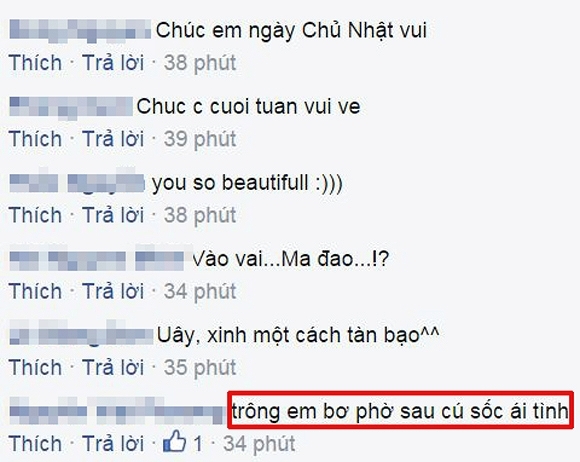
Task: Like the 'Chuc c cuoi tuan vui ve' comment
Action: tap(35, 139)
